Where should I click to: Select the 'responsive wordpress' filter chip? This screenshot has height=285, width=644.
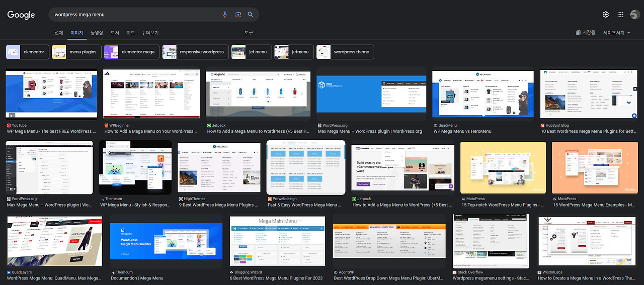196,52
